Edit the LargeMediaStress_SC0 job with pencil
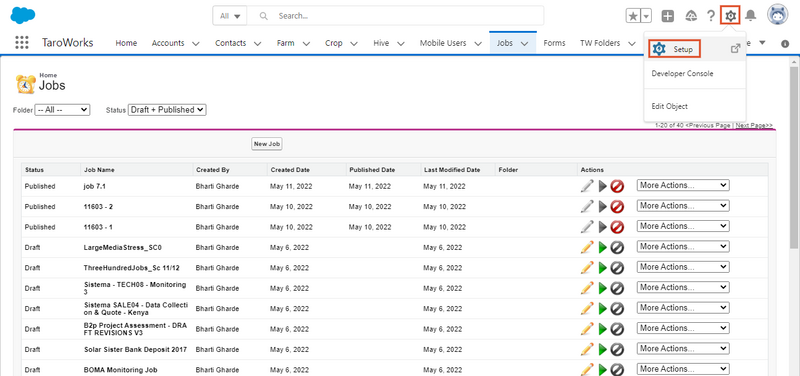 pyautogui.click(x=587, y=247)
